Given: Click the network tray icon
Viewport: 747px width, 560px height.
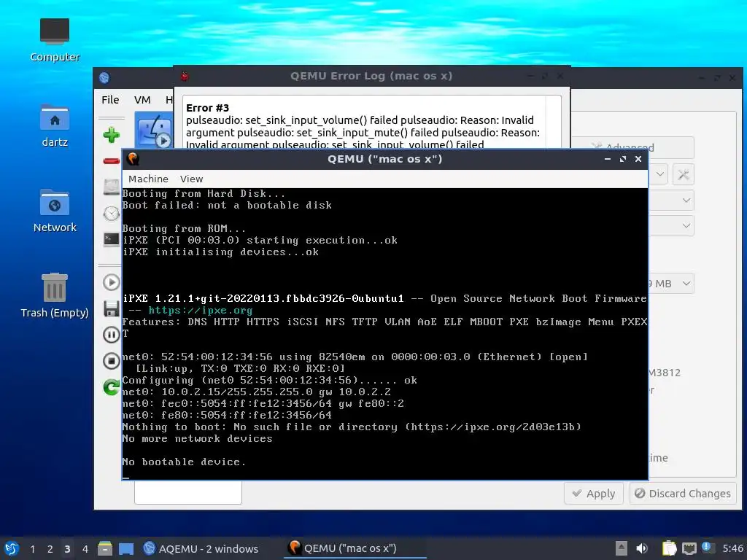Looking at the screenshot, I should pos(689,548).
